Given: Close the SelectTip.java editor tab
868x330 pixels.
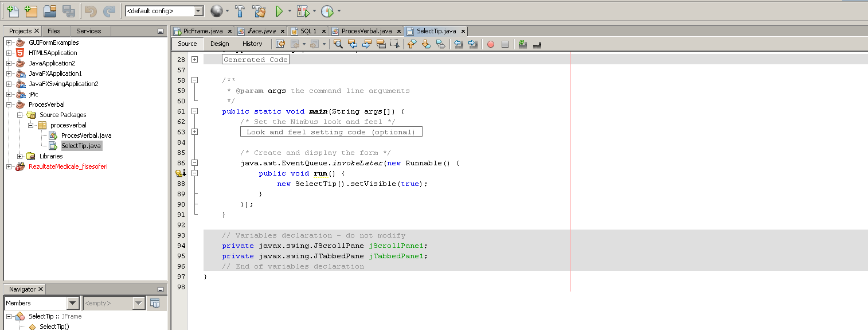Looking at the screenshot, I should pyautogui.click(x=463, y=31).
